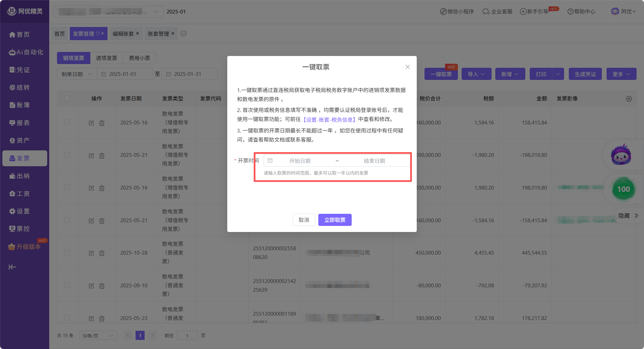
Task: Toggle the select-all checkbox in the table header
Action: (67, 98)
